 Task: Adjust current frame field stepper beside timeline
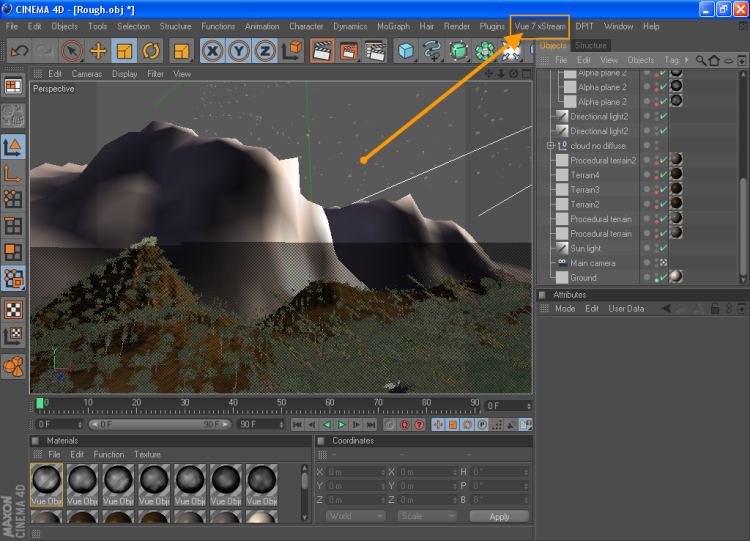(x=529, y=406)
